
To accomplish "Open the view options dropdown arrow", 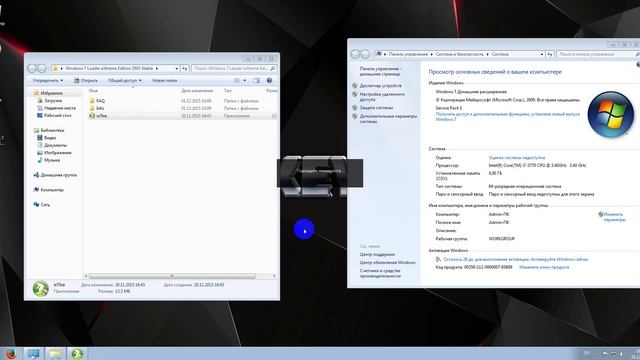I will pos(244,80).
